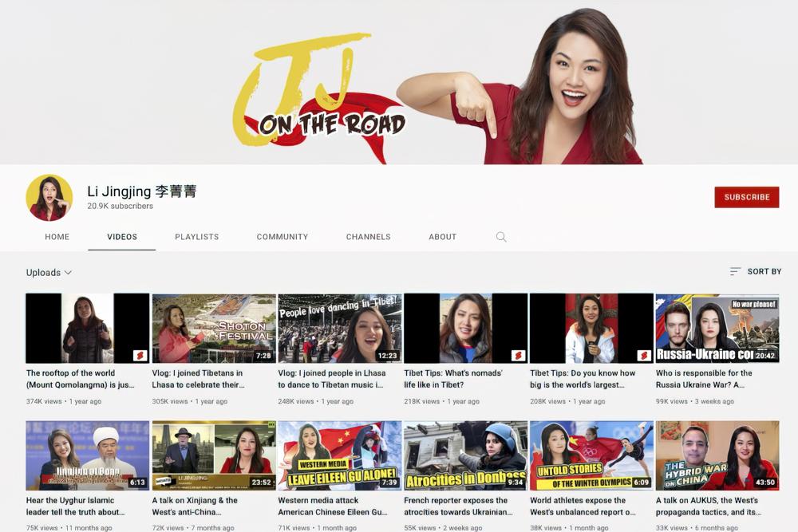Click the TJ On The Road banner logo

pyautogui.click(x=319, y=92)
